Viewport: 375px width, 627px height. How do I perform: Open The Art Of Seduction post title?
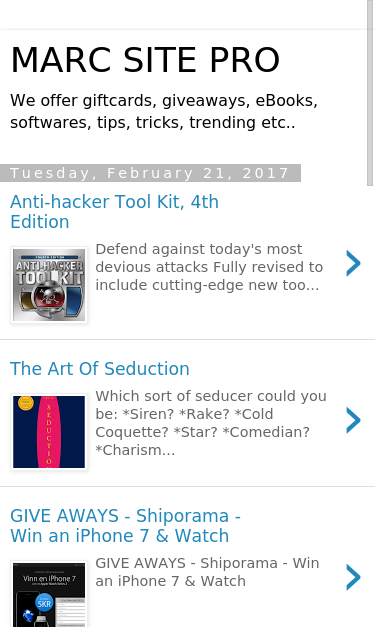[100, 368]
